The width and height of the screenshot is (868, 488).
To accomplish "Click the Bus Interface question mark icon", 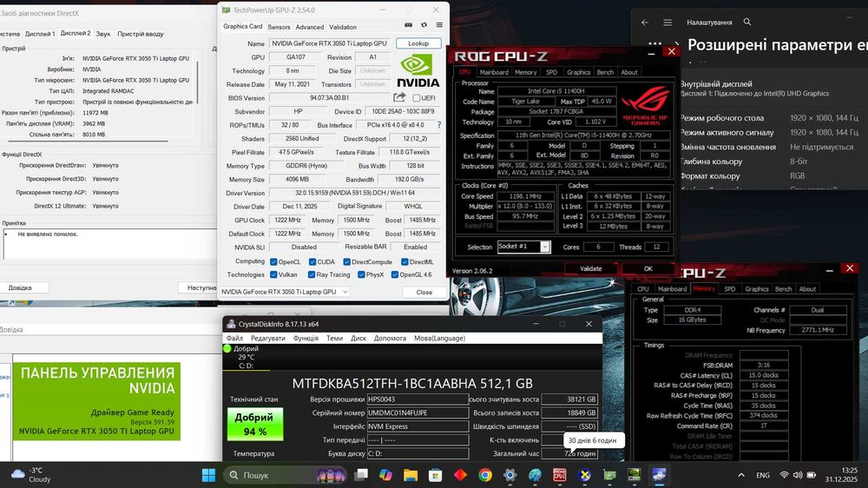I will pyautogui.click(x=439, y=125).
